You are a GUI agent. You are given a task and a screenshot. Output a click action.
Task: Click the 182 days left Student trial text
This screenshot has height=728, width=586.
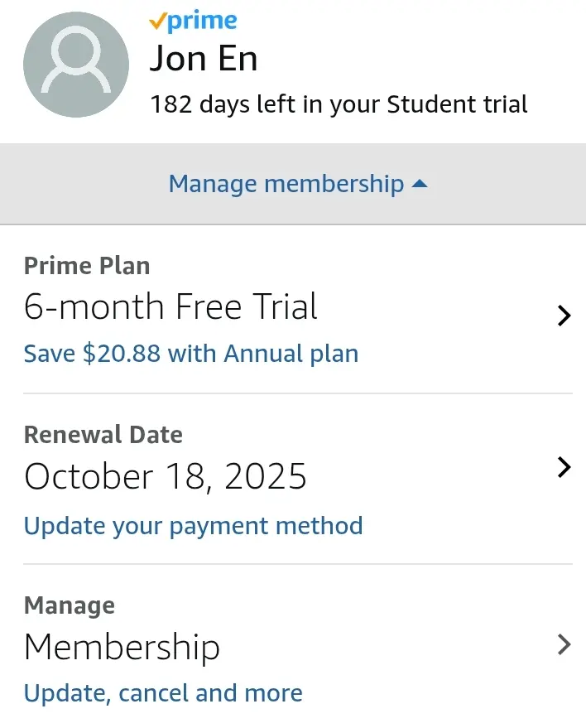click(339, 104)
